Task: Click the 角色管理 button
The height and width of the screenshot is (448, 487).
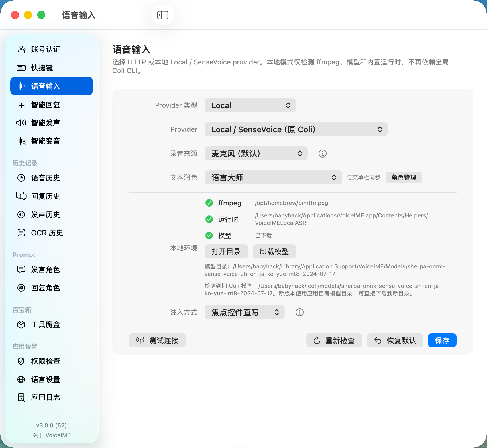Action: [404, 178]
